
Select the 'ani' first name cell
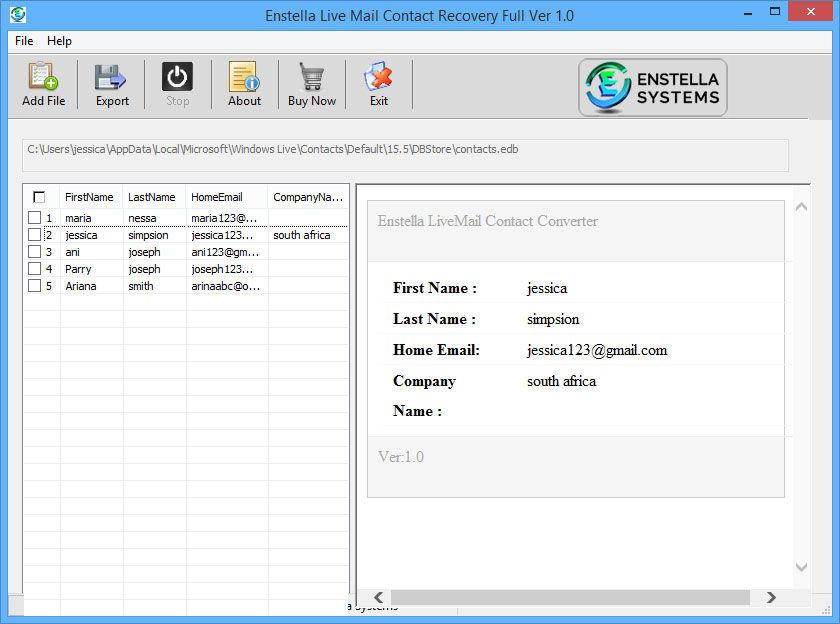coord(72,252)
